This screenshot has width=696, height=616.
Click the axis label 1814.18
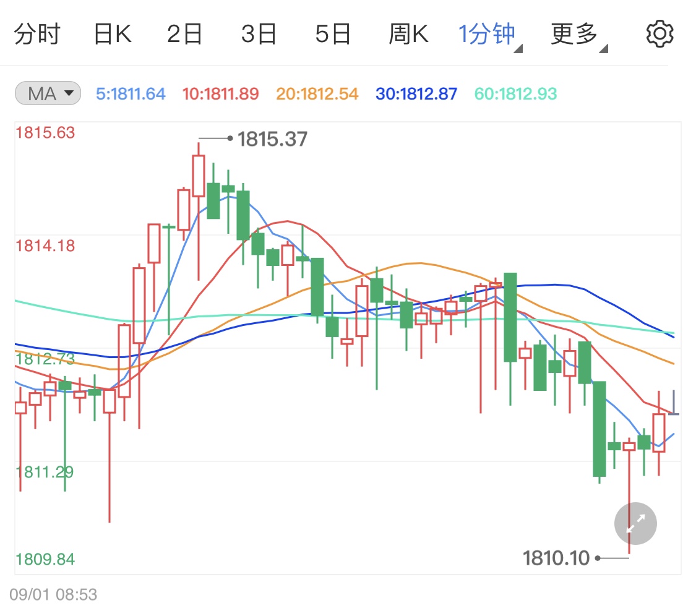pos(45,246)
